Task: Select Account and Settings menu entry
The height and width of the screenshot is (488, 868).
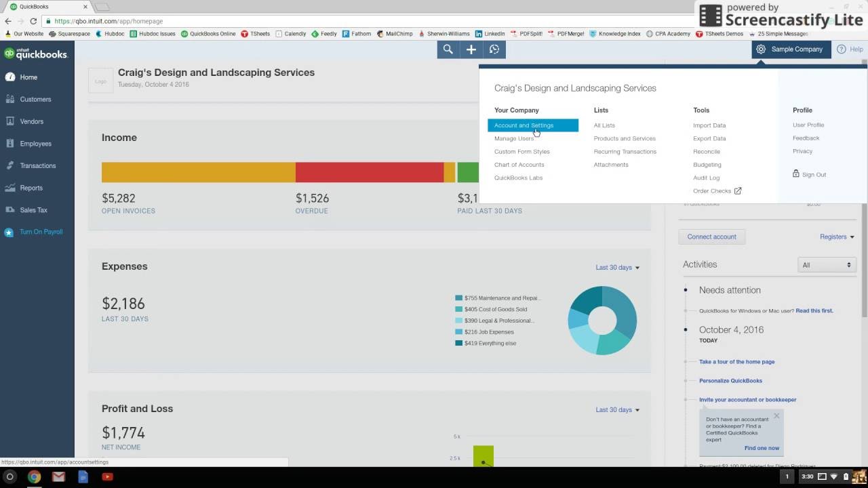Action: (533, 125)
